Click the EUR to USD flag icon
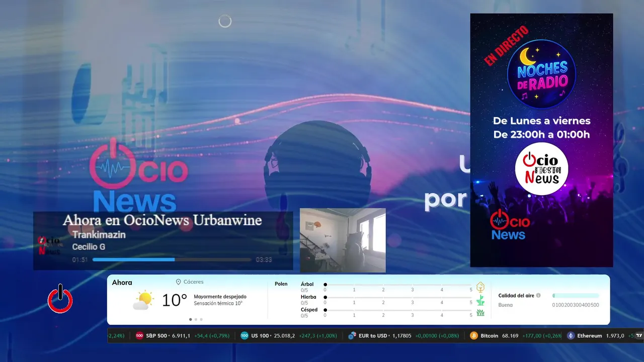Screen dimensions: 644x362 [352, 336]
